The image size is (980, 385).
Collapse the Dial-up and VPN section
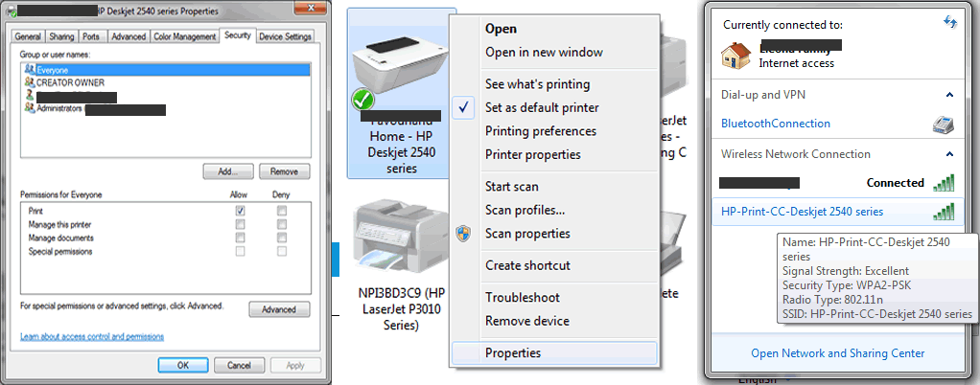click(949, 95)
